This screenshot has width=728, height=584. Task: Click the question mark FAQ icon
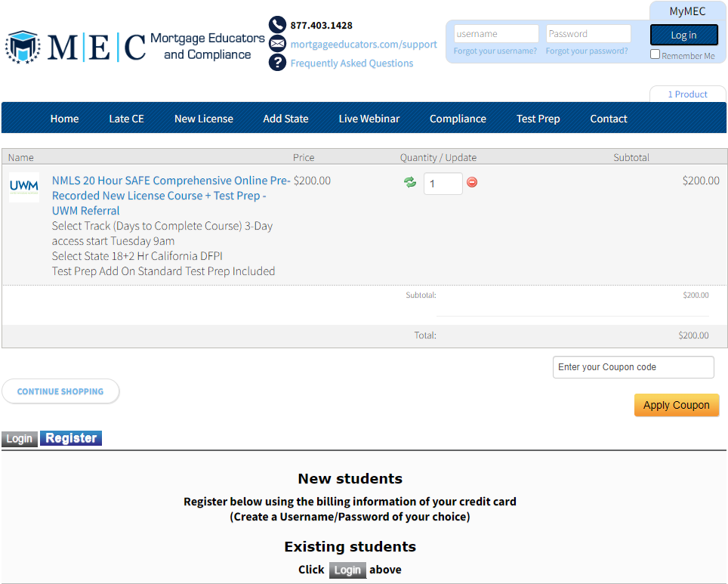pos(277,62)
